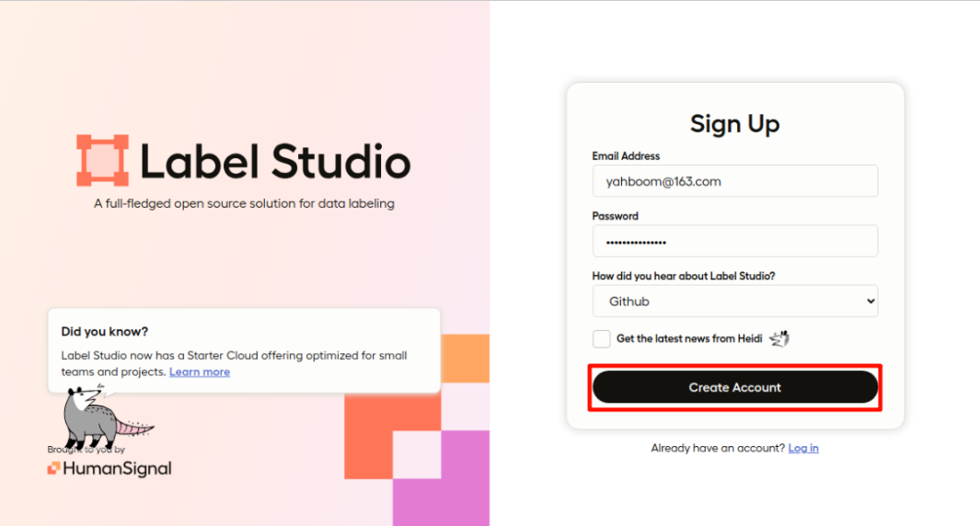Click the small Heidi icon beside newsletter text

pos(779,338)
